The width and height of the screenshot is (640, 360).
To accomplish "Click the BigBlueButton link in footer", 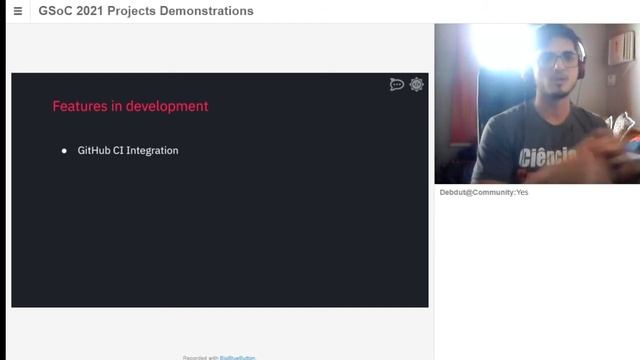I will [x=237, y=358].
